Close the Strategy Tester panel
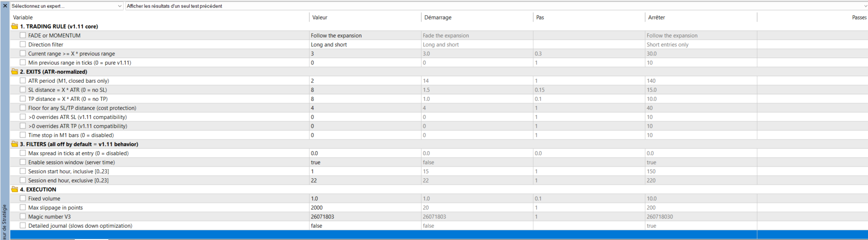Viewport: 868px width, 240px height. 5,6
